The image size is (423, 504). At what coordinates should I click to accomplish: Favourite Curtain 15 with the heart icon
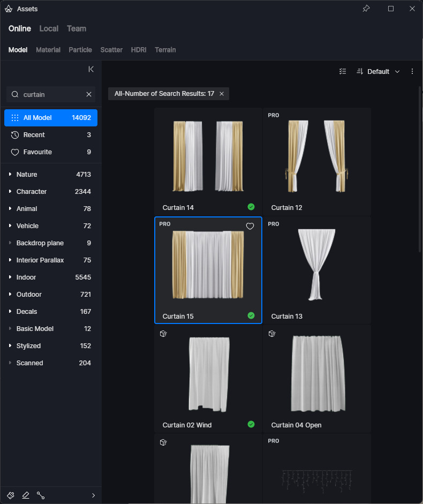250,227
